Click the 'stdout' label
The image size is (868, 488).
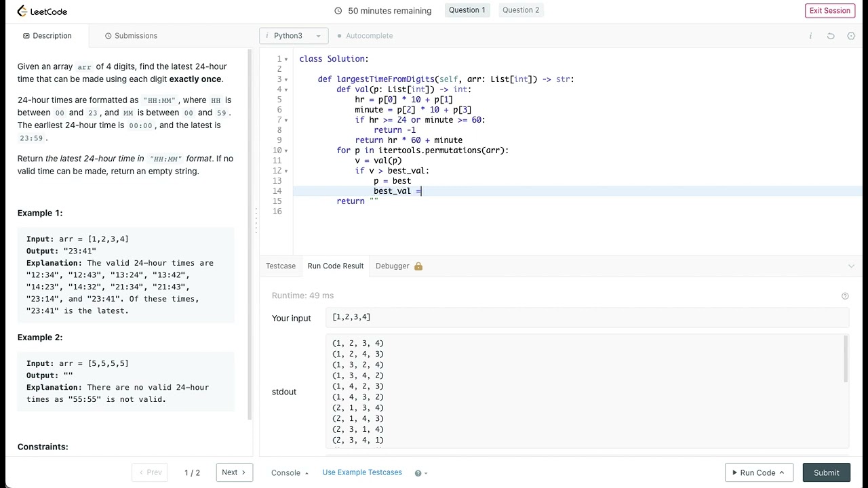click(284, 392)
